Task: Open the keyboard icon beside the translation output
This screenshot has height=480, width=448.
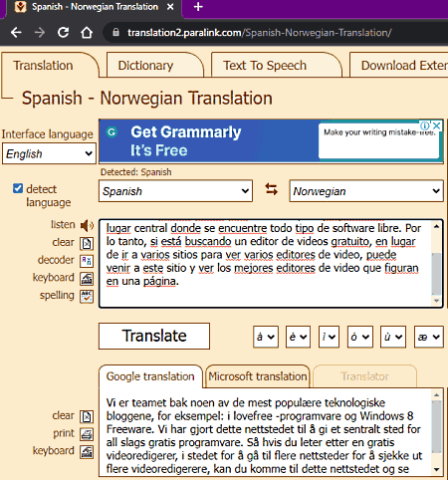Action: tap(87, 452)
